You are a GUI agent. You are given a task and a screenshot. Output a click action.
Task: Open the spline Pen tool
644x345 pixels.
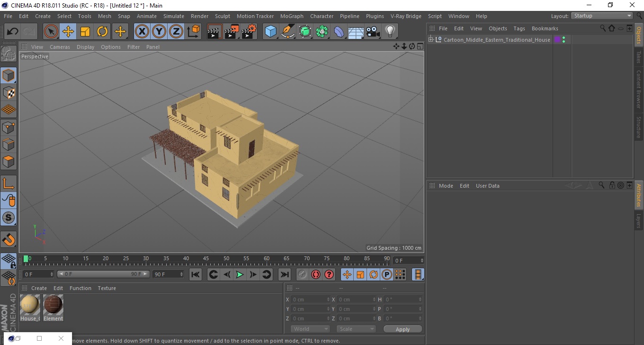point(288,32)
